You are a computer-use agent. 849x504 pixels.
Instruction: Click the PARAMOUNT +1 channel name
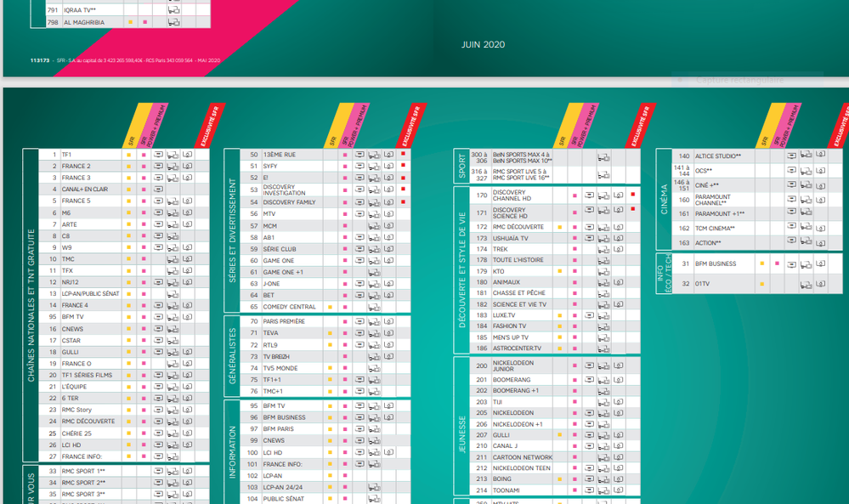click(720, 214)
